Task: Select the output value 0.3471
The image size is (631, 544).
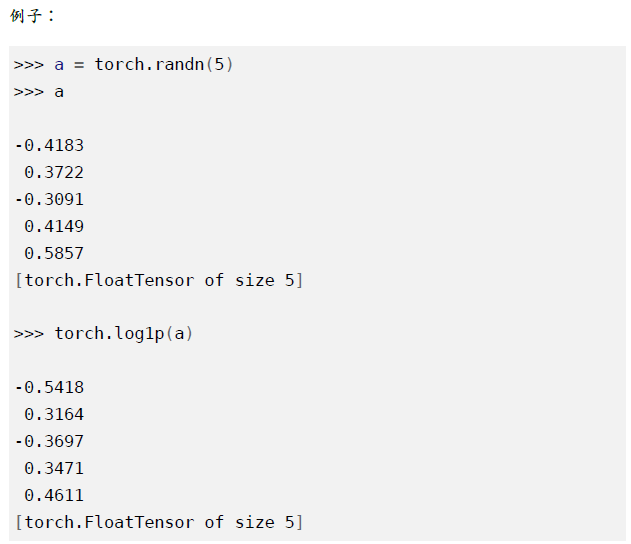Action: (54, 468)
